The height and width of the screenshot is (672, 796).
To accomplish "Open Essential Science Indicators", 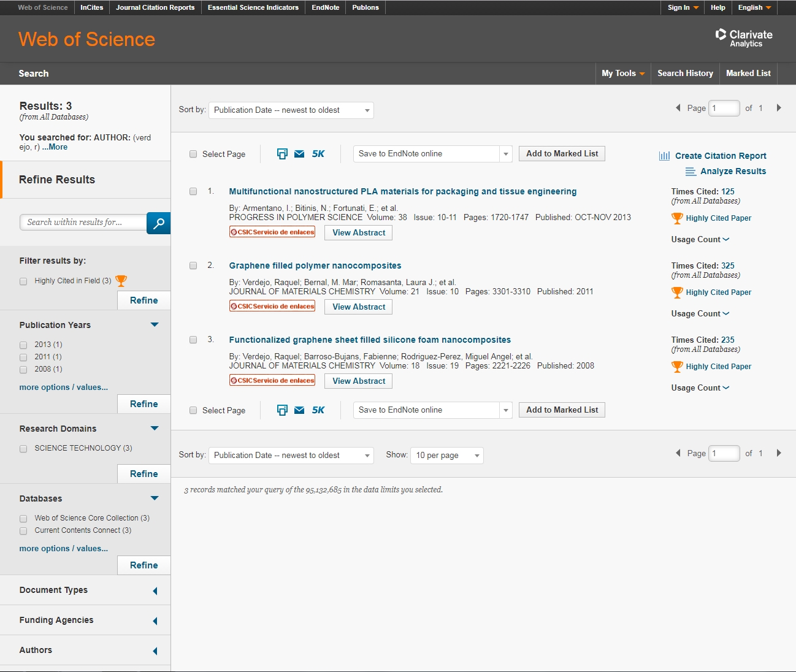I will coord(253,7).
